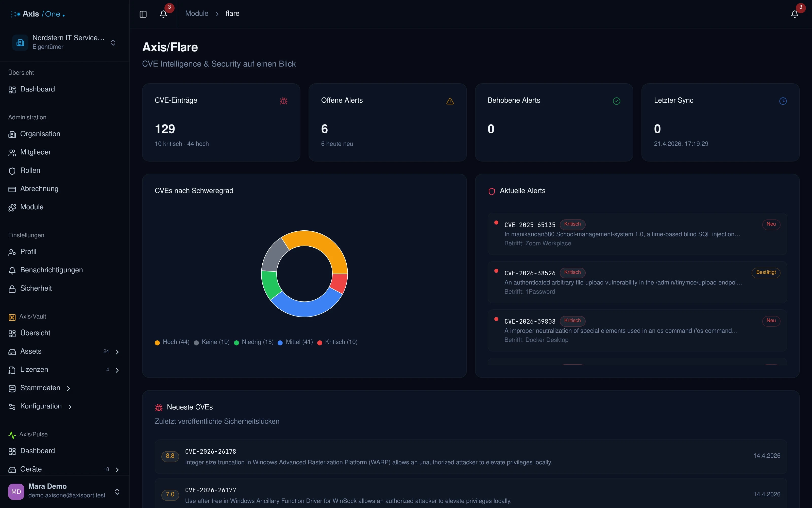
Task: Click the blue Mittel (41) legend dot
Action: [280, 343]
